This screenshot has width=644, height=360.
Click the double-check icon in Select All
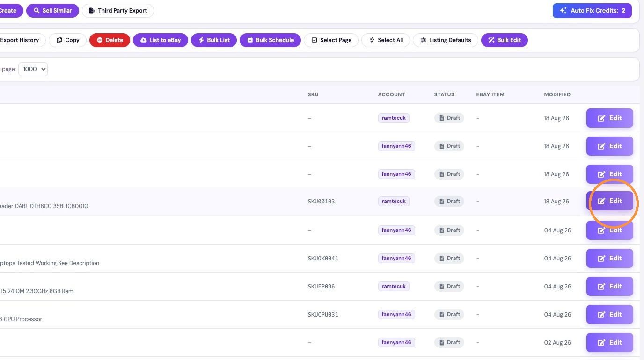coord(372,40)
